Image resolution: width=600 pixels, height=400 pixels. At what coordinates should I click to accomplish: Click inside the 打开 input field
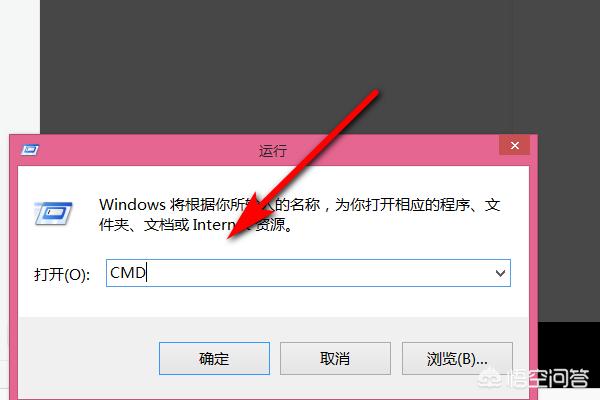[308, 273]
